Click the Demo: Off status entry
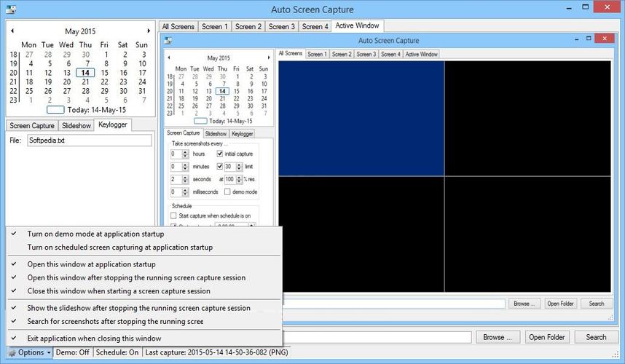This screenshot has width=625, height=364. (73, 353)
